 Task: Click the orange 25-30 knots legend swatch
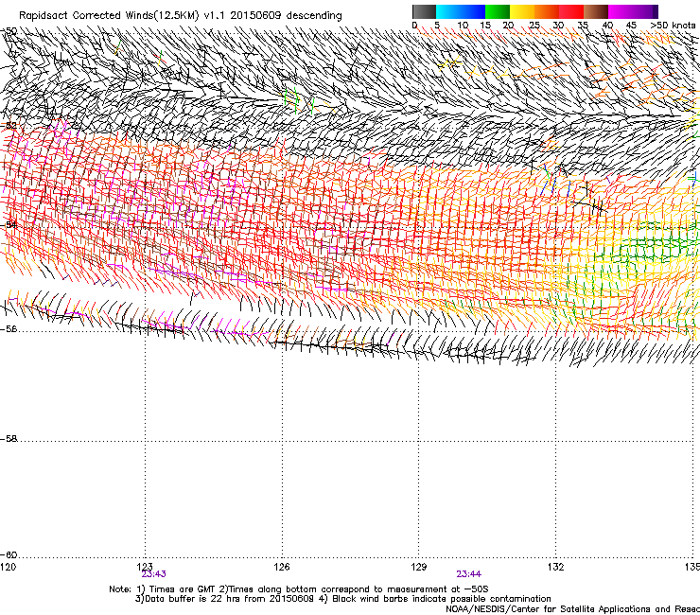547,11
